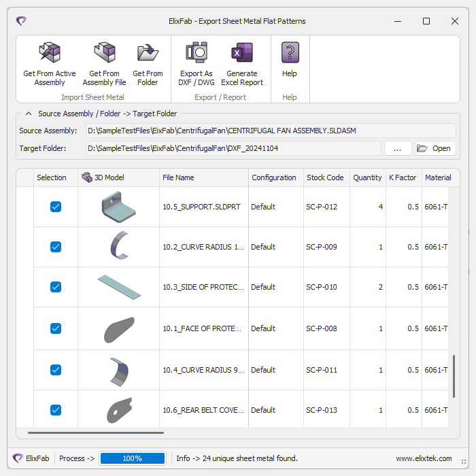Uncheck selection for 10.3_SIDE OF PROTEC row
The height and width of the screenshot is (476, 476).
pos(56,287)
